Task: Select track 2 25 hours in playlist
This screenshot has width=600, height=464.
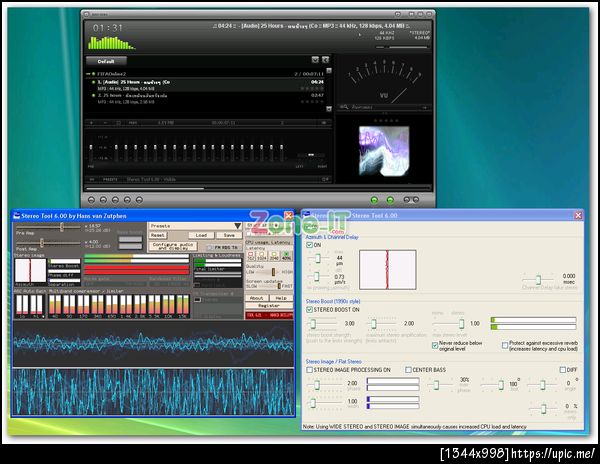Action: pos(207,98)
